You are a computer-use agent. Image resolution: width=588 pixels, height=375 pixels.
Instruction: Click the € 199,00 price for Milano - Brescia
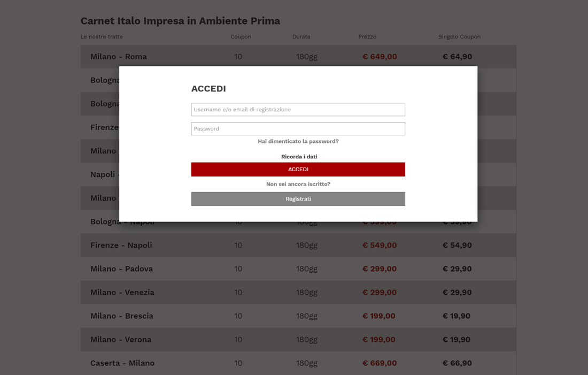379,316
